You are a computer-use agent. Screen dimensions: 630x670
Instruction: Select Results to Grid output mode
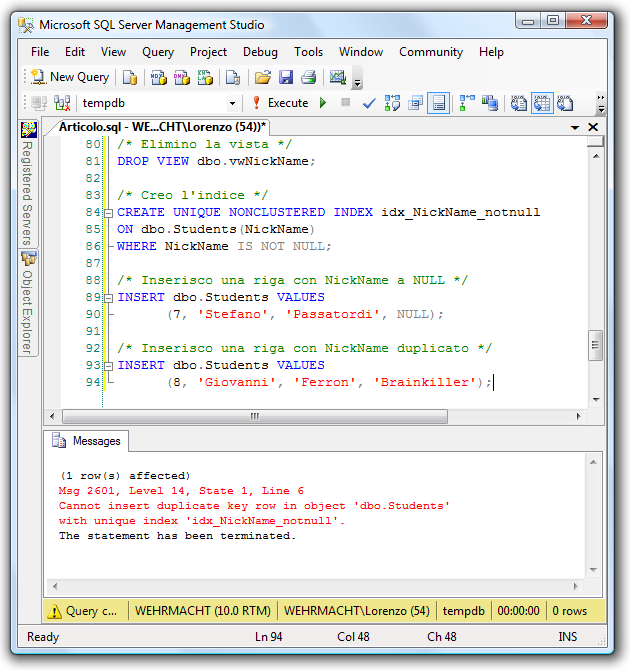click(x=542, y=103)
